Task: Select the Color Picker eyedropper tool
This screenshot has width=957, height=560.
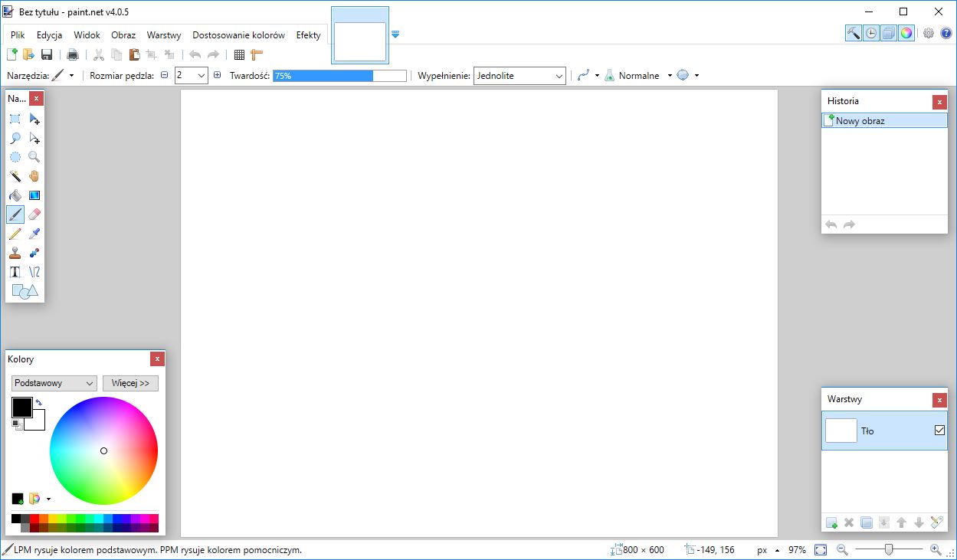Action: [34, 234]
